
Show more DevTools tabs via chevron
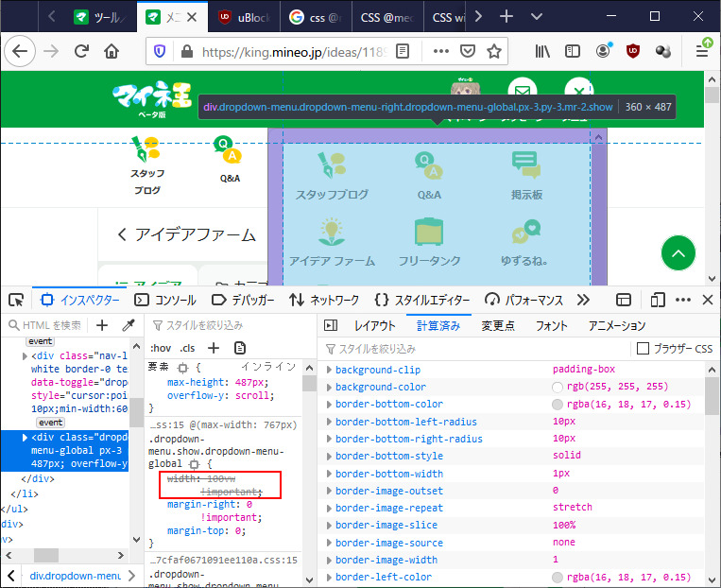point(583,300)
